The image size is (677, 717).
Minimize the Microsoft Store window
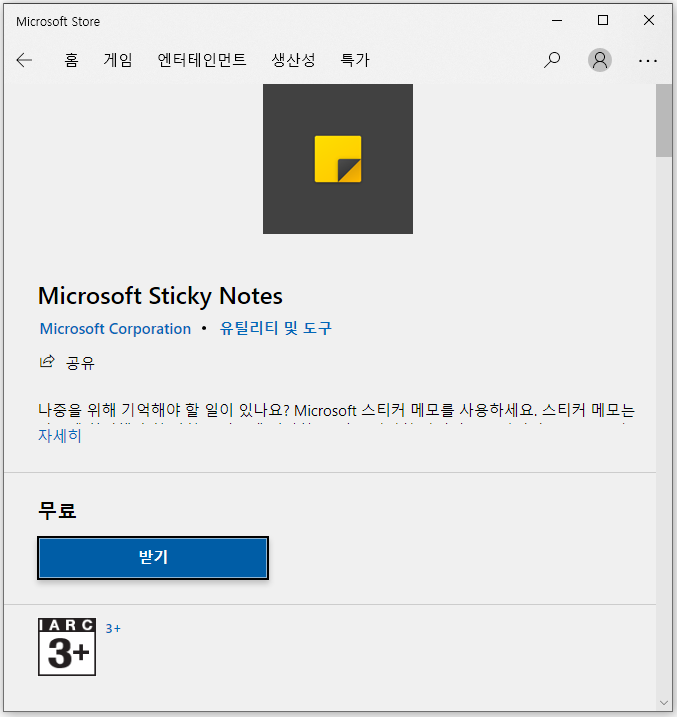[x=557, y=21]
